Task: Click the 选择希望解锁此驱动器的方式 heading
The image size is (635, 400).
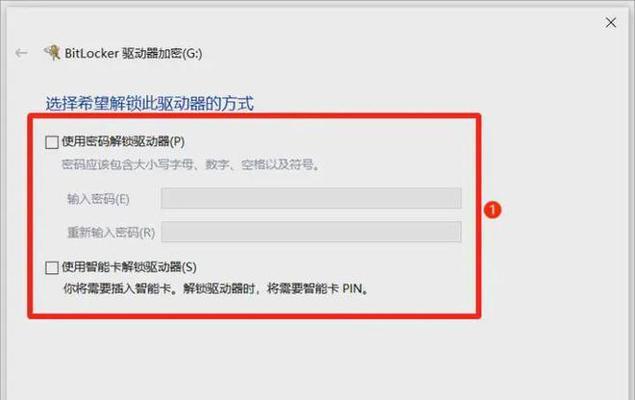Action: tap(149, 103)
